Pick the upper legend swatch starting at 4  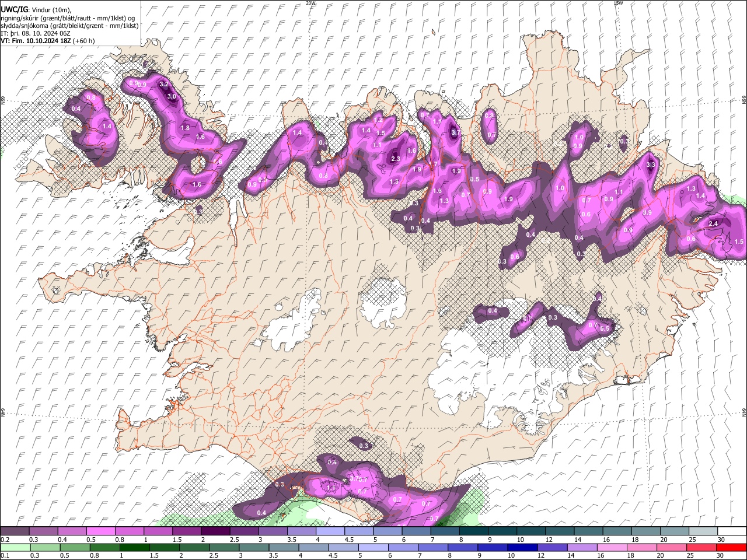click(331, 531)
